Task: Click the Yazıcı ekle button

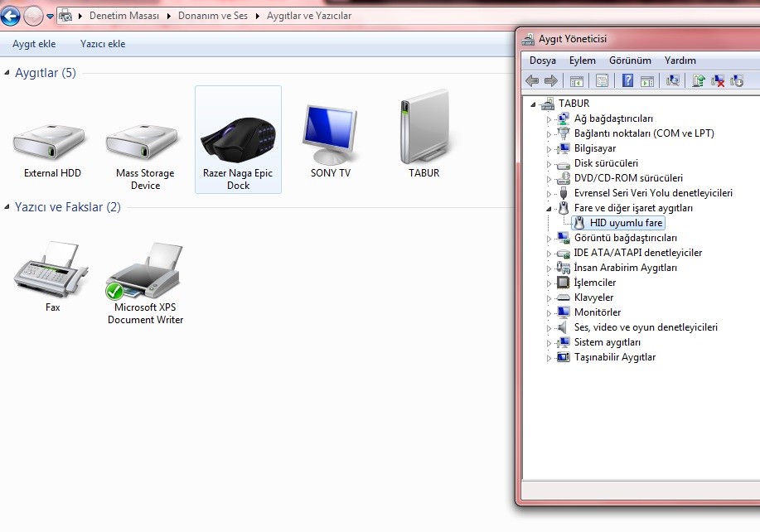Action: 103,44
